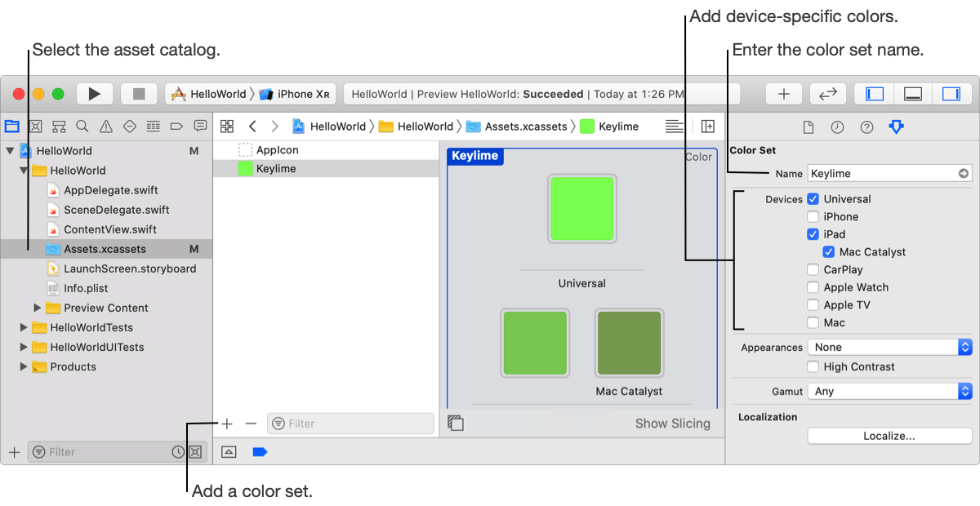Show the Debug area panel
This screenshot has width=980, height=506.
click(913, 94)
